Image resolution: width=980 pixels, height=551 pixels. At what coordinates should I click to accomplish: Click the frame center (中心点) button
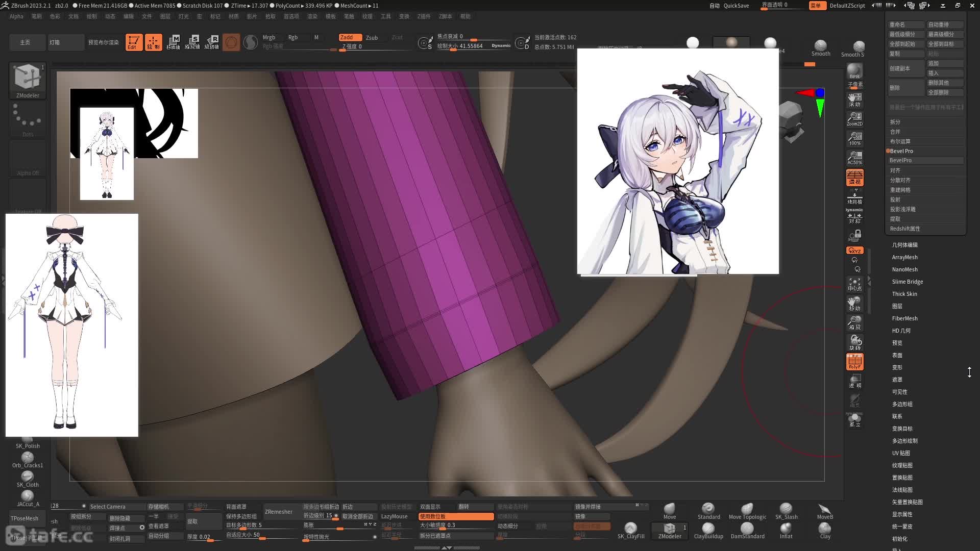(854, 284)
